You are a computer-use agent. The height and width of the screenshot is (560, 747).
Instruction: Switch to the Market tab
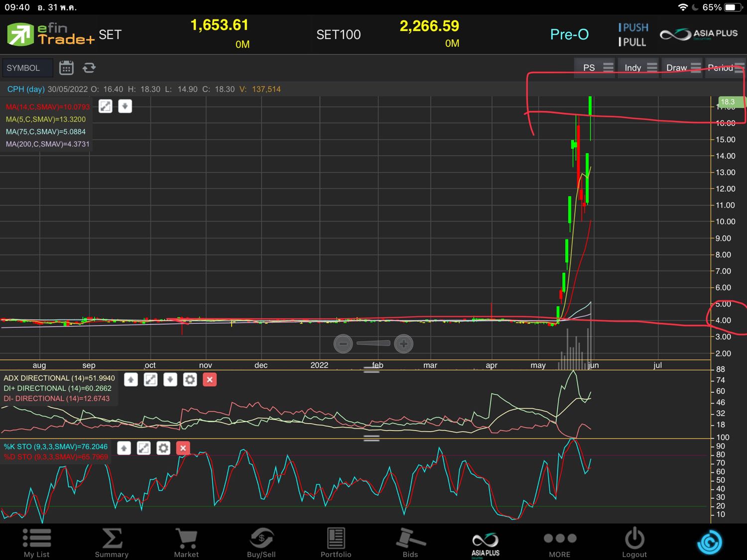point(186,543)
